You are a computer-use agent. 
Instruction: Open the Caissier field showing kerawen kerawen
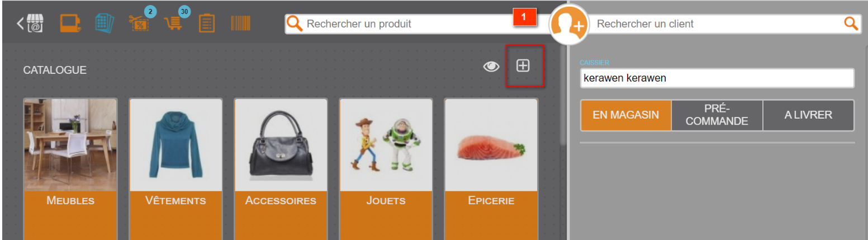tap(717, 78)
